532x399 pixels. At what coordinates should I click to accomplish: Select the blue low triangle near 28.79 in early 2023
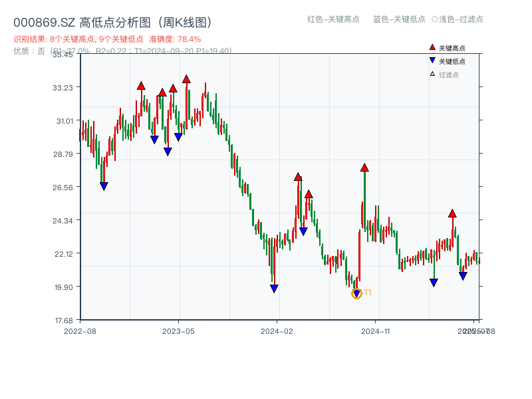(168, 152)
